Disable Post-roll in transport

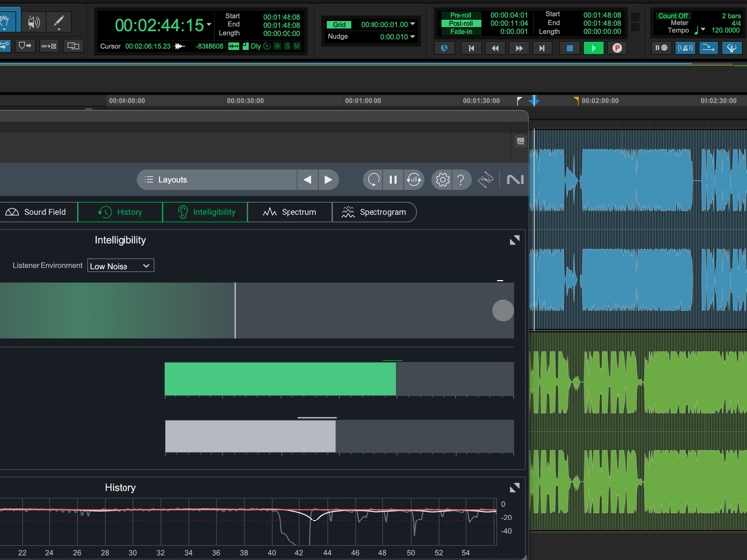460,23
